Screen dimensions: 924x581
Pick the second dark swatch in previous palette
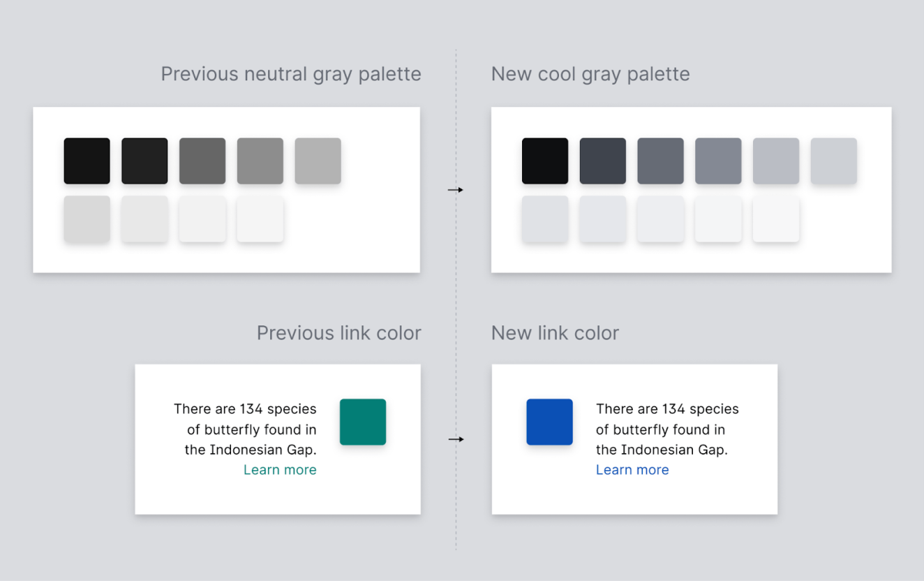144,161
